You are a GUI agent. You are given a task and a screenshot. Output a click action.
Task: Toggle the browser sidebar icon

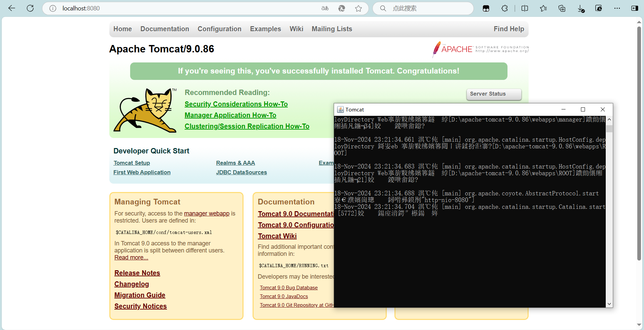tap(635, 8)
